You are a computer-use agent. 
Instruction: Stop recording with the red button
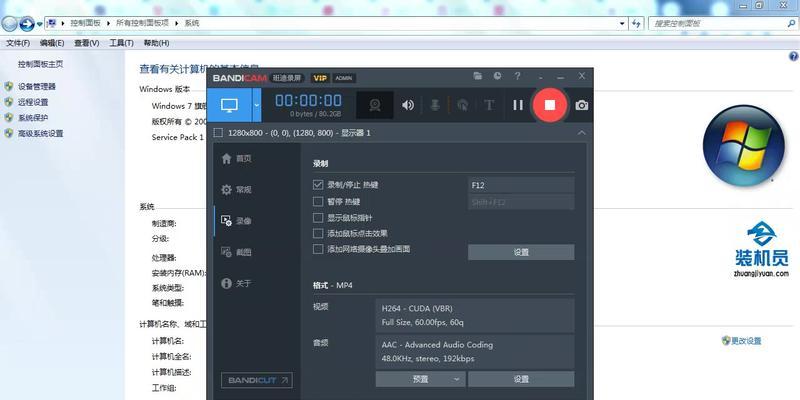click(x=549, y=105)
